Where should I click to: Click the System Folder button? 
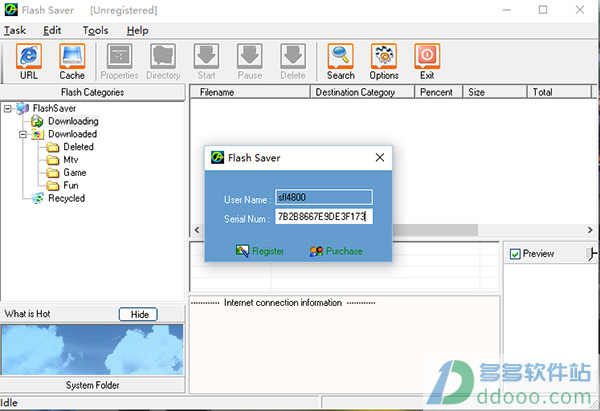pos(92,385)
